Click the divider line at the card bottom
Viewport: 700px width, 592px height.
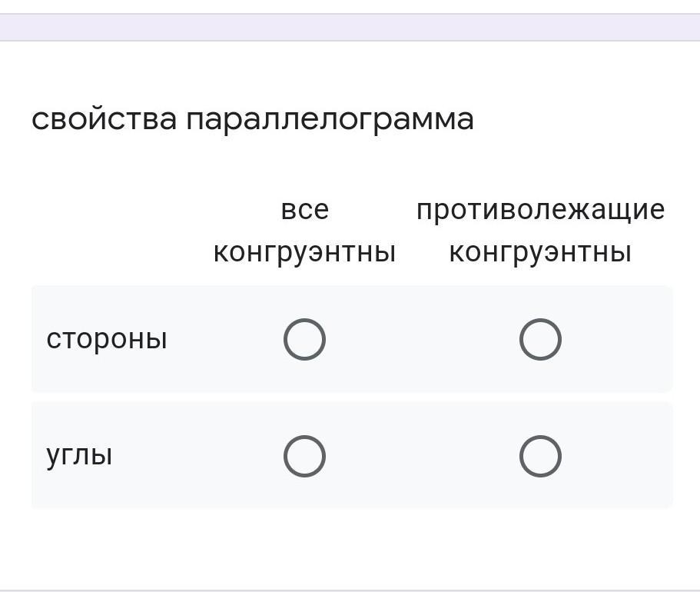350,590
